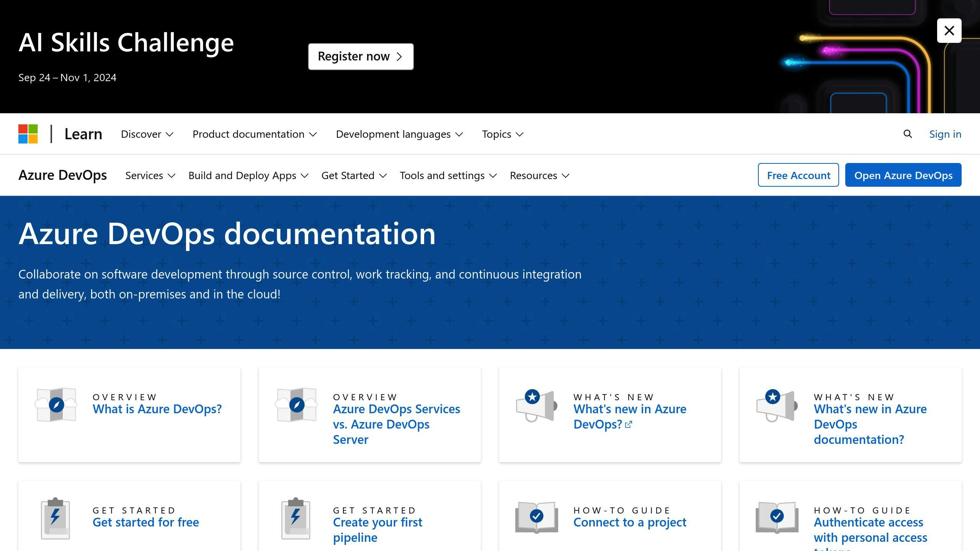The width and height of the screenshot is (980, 551).
Task: Click the clipboard icon beside Get started for free
Action: point(56,518)
